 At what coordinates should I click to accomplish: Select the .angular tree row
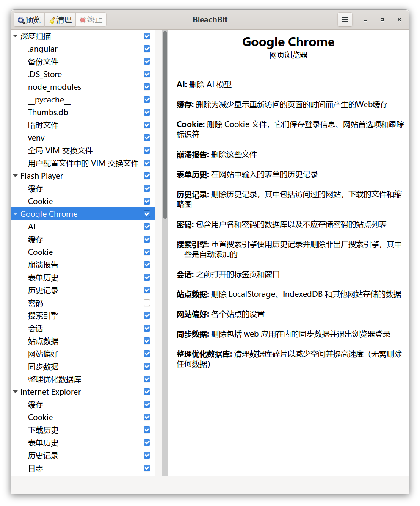[83, 49]
